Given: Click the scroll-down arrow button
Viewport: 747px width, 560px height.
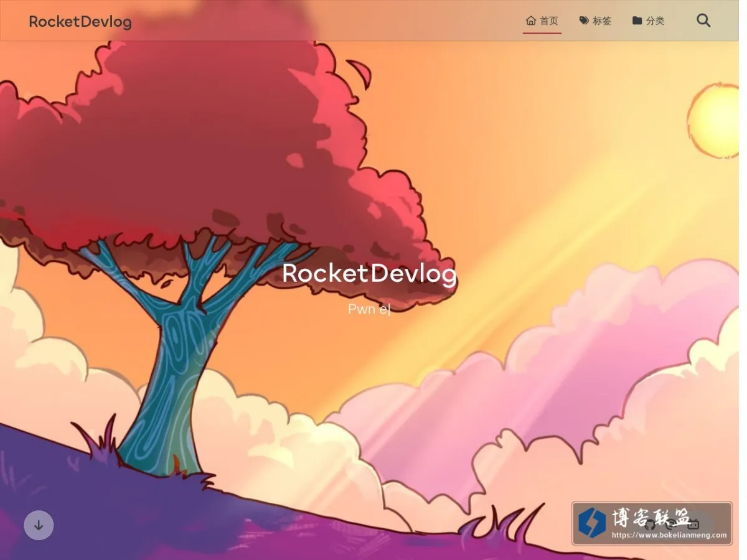Looking at the screenshot, I should pyautogui.click(x=39, y=525).
